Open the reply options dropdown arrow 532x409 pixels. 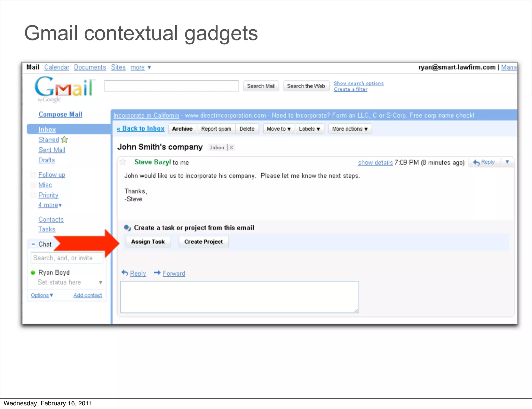(507, 162)
